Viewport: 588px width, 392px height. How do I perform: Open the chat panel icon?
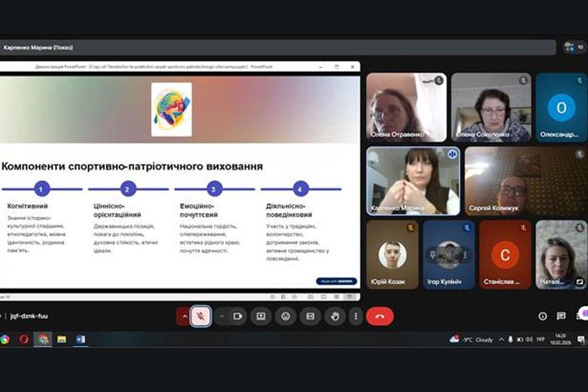[561, 316]
